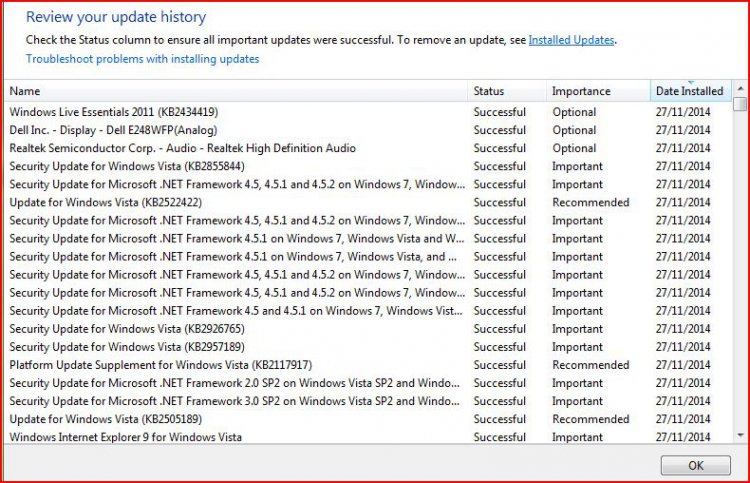Click Optional importance in Windows Live Essentials row
The width and height of the screenshot is (750, 483).
(574, 112)
